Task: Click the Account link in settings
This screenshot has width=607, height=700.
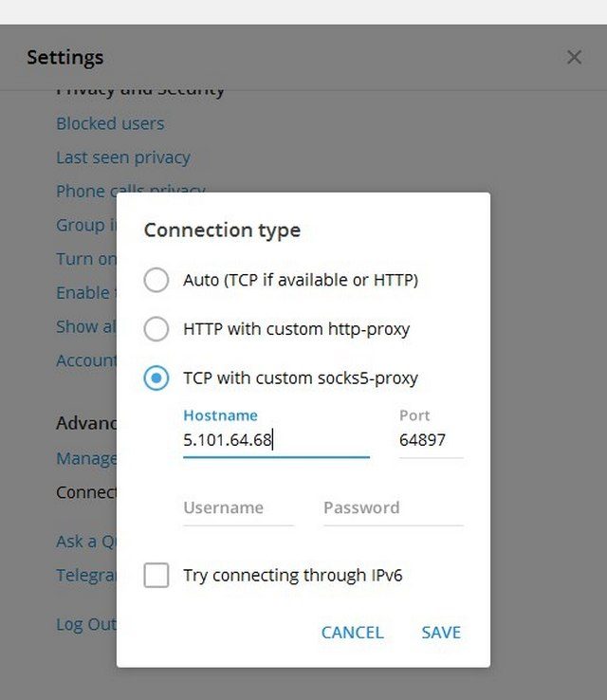Action: click(x=86, y=360)
